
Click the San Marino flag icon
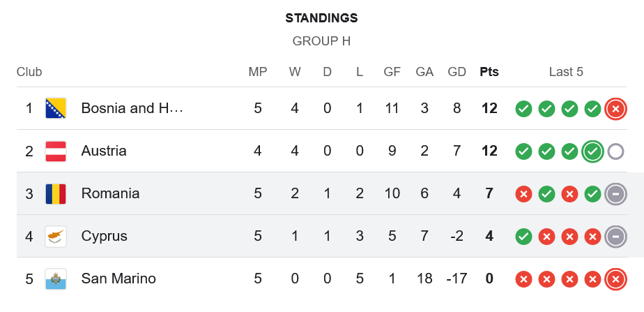coord(56,278)
